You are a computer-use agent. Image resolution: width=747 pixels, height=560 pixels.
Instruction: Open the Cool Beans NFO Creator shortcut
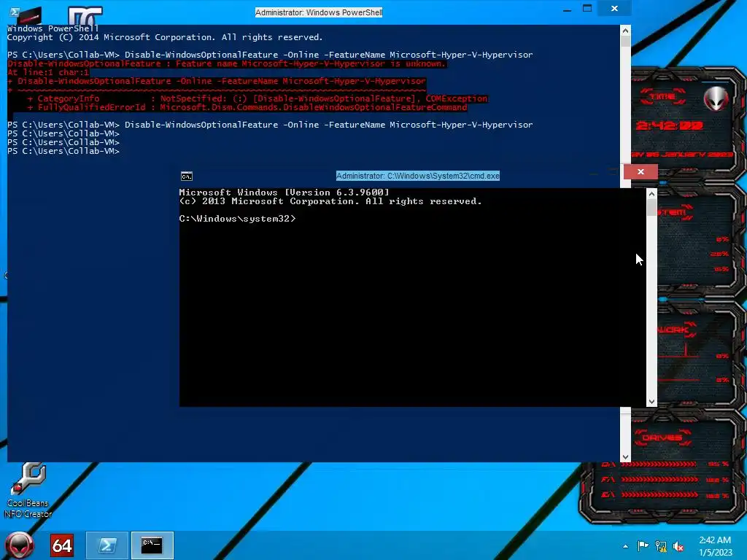tap(28, 491)
